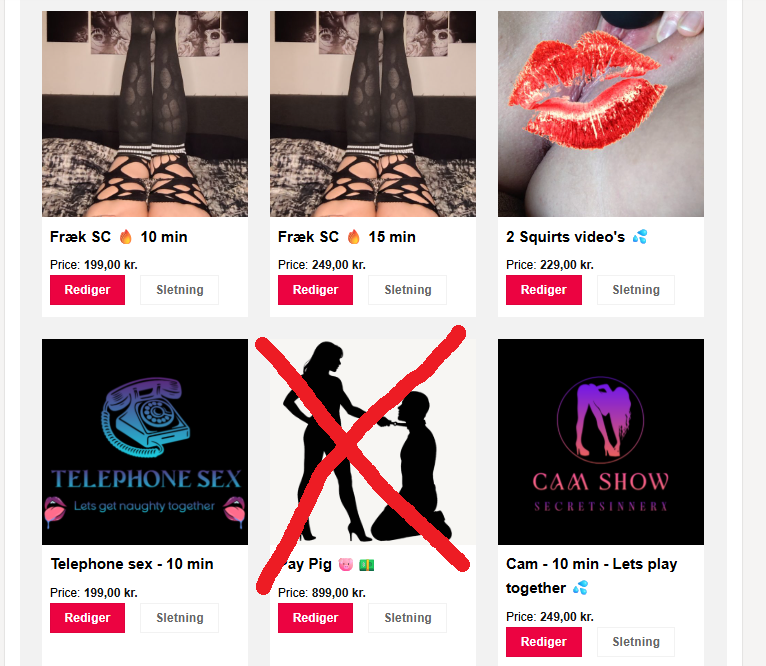Open the crossed-out silhouette thumbnail
Viewport: 766px width, 666px height.
pos(373,442)
